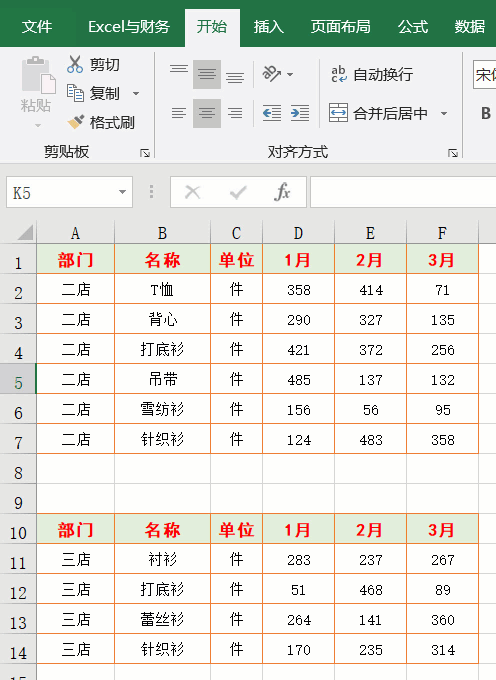The width and height of the screenshot is (496, 680).
Task: Open the Name Box dropdown
Action: (123, 192)
